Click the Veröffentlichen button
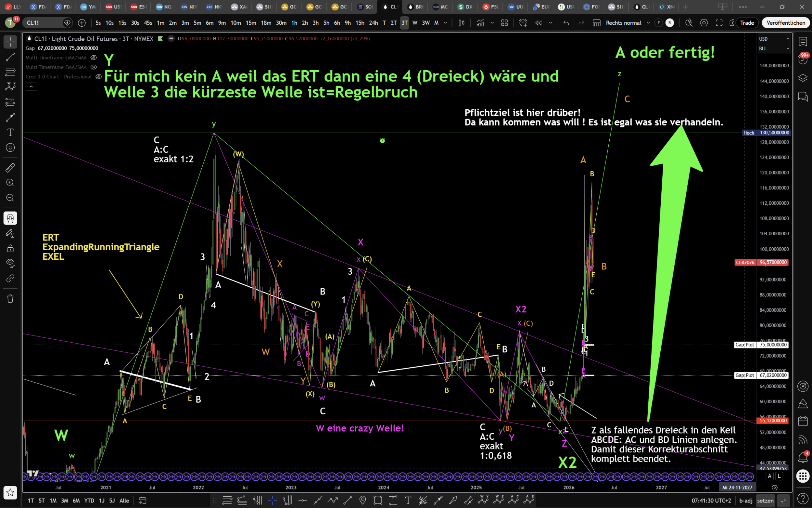This screenshot has height=508, width=812. click(785, 23)
